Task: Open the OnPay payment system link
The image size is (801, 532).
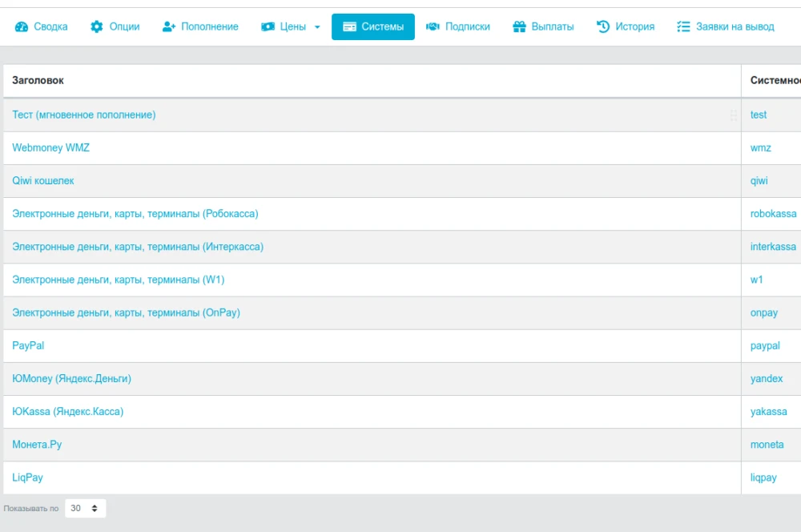Action: click(x=127, y=312)
